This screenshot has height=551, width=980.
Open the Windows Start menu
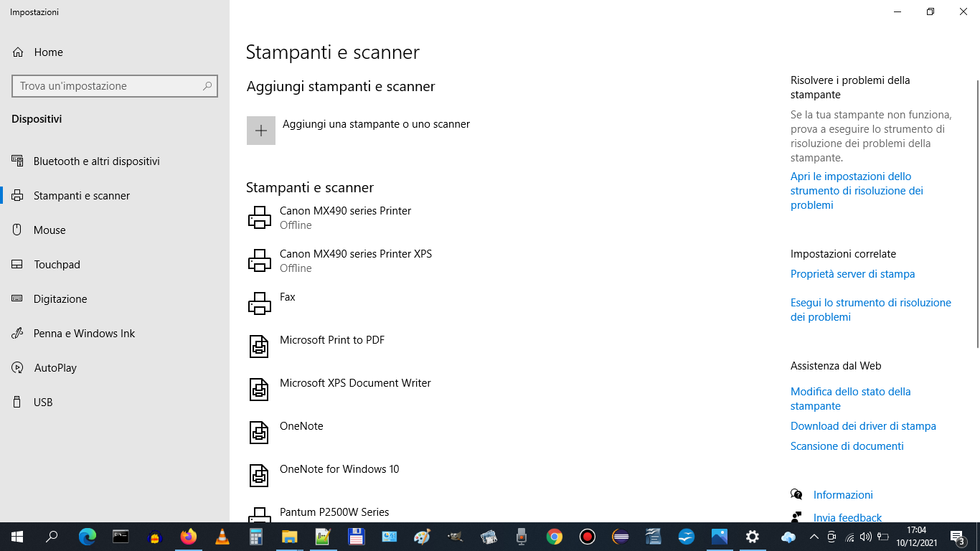pos(17,537)
